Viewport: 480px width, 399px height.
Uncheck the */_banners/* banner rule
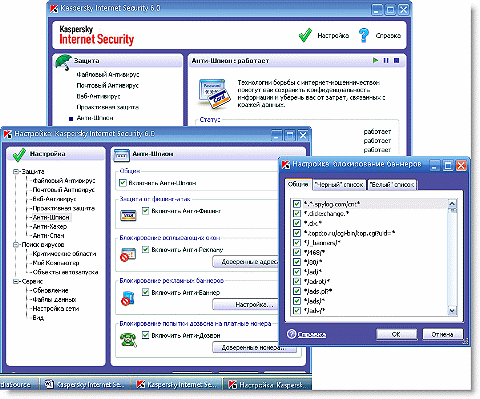coord(296,242)
